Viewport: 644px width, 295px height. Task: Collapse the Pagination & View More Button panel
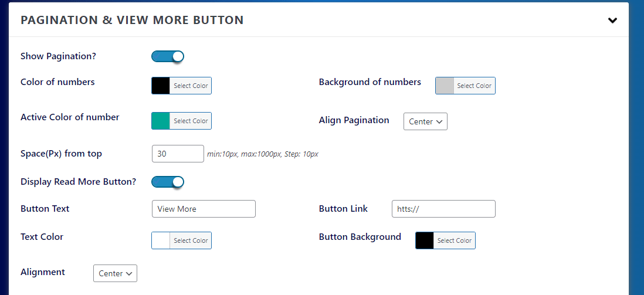click(612, 20)
